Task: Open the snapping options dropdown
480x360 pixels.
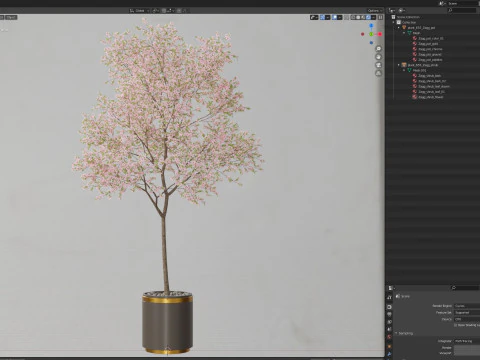Action: click(170, 11)
